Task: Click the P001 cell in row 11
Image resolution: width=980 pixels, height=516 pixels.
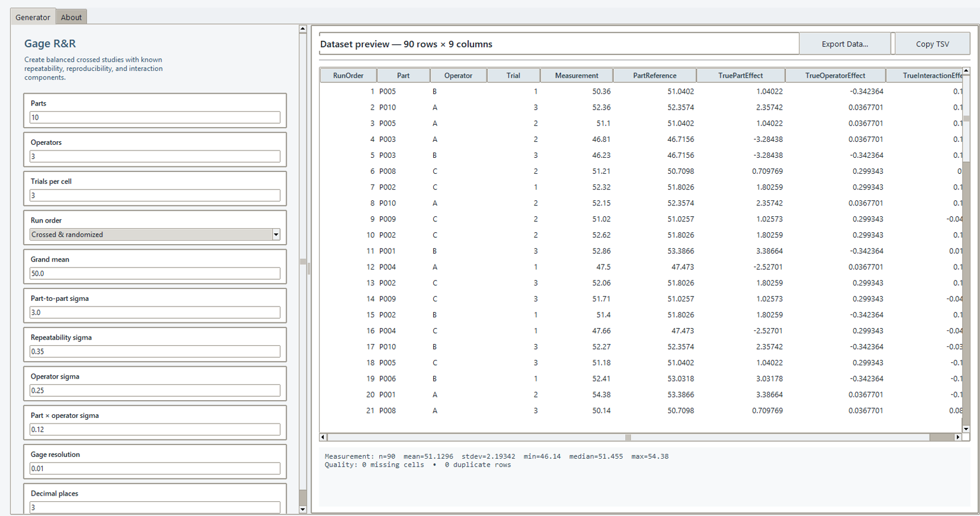Action: click(x=403, y=251)
